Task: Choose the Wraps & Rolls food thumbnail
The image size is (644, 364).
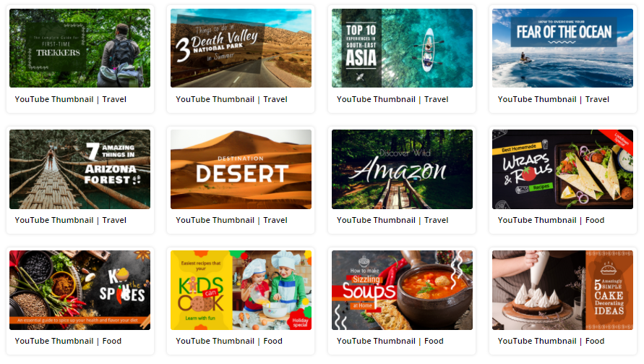Action: point(562,169)
